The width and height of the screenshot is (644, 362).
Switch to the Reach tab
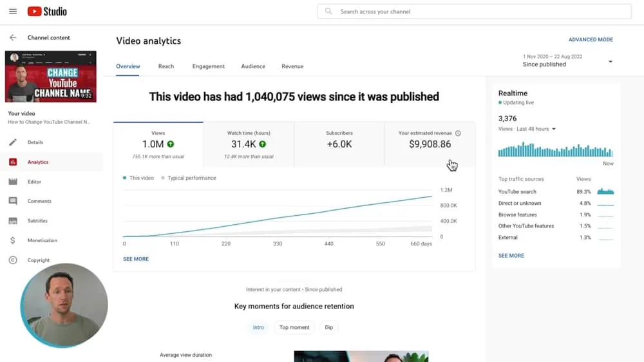pos(166,66)
